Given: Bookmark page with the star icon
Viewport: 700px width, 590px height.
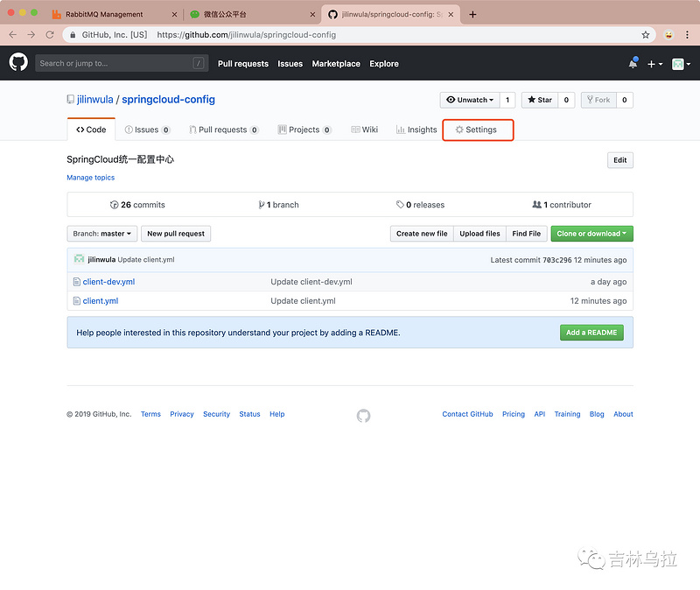Looking at the screenshot, I should pyautogui.click(x=645, y=35).
